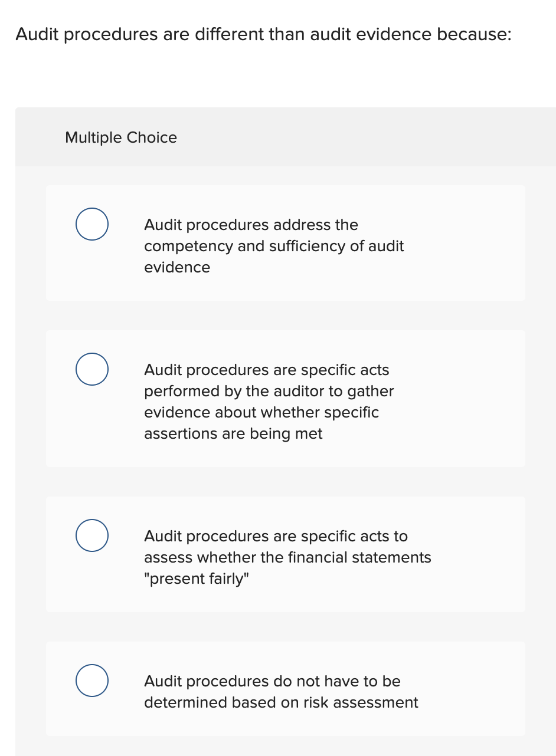Click the second answer option card
Viewport: 556px width, 756px height.
coord(286,398)
